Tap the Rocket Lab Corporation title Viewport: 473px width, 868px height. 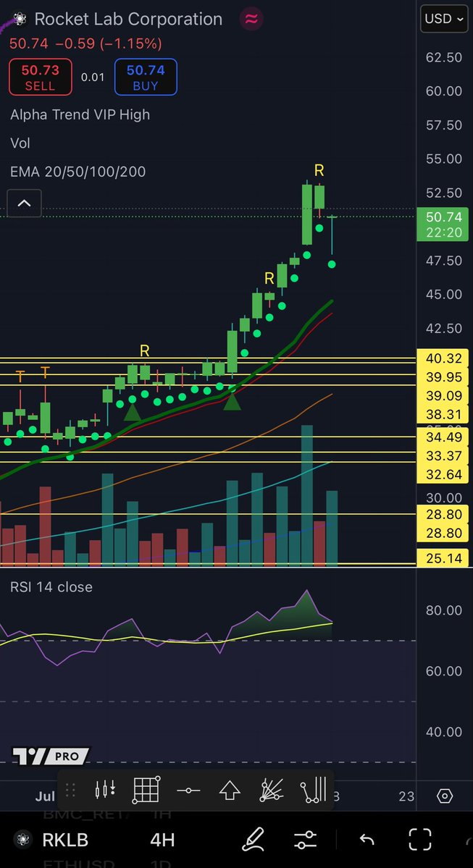(128, 19)
